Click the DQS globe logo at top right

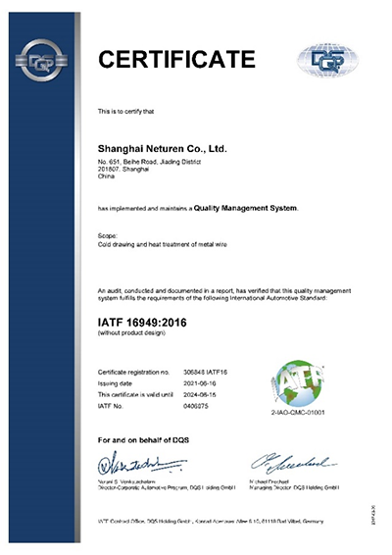(x=327, y=60)
